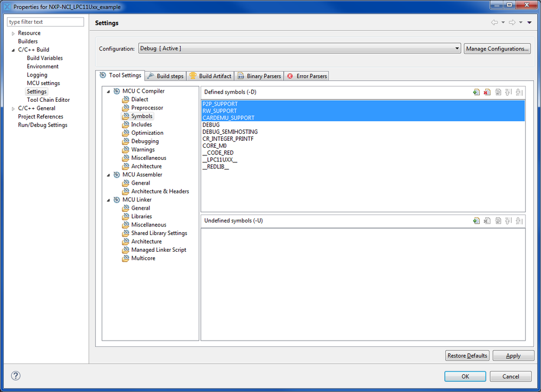The image size is (541, 392).
Task: Click the Restore Defaults button
Action: [x=467, y=355]
